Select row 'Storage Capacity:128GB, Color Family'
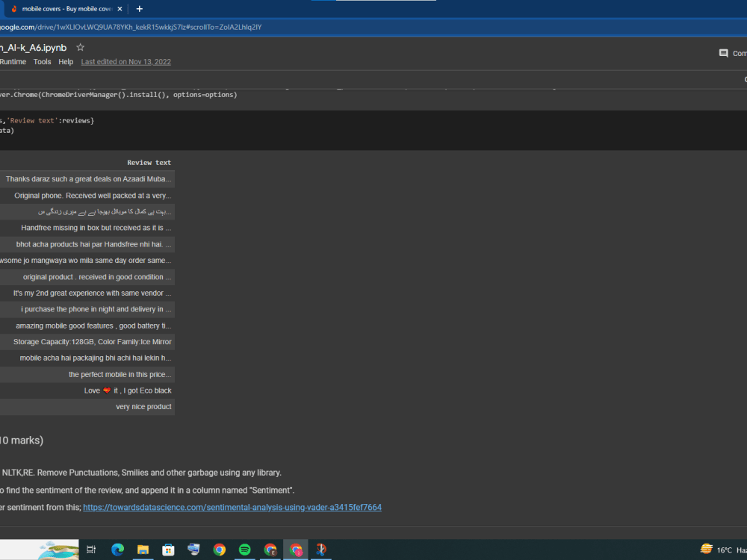The height and width of the screenshot is (560, 747). point(87,342)
